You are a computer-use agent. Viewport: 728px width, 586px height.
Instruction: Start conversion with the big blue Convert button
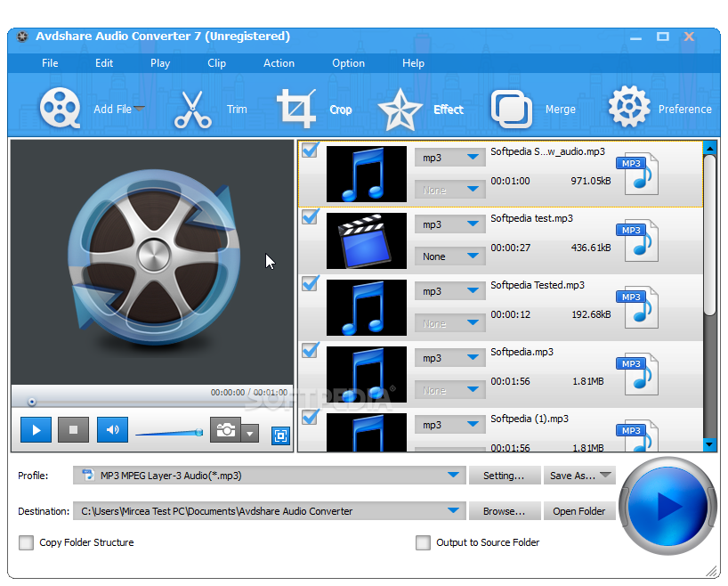tap(667, 506)
